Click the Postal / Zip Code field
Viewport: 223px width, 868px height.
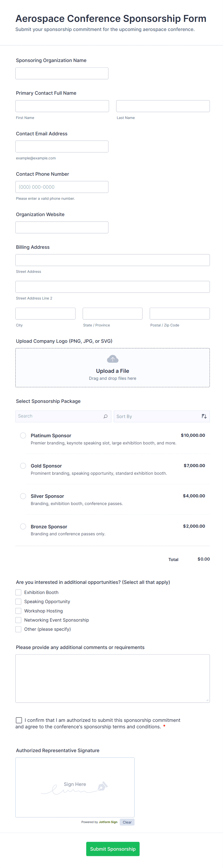coord(180,314)
